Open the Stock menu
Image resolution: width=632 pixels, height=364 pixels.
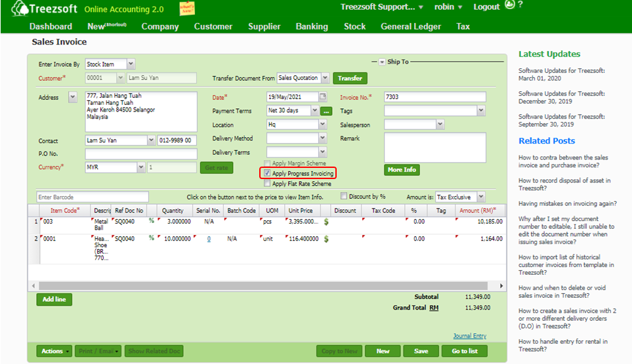pos(354,27)
